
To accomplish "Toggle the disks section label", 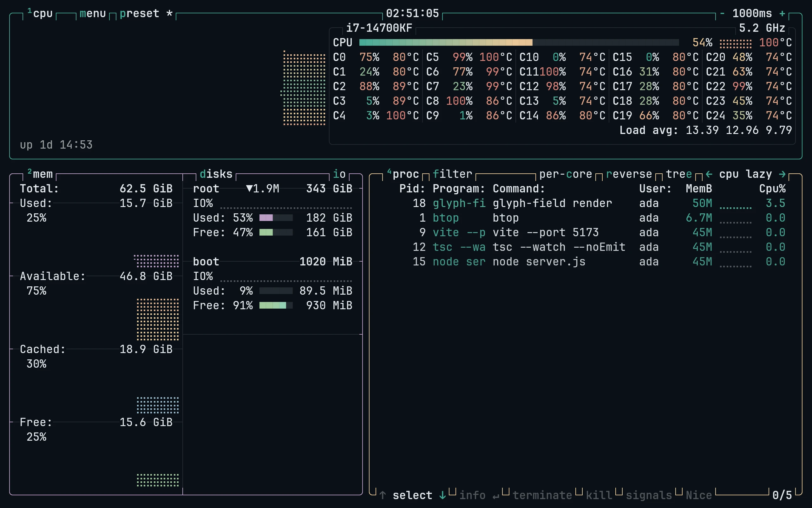I will click(x=216, y=174).
